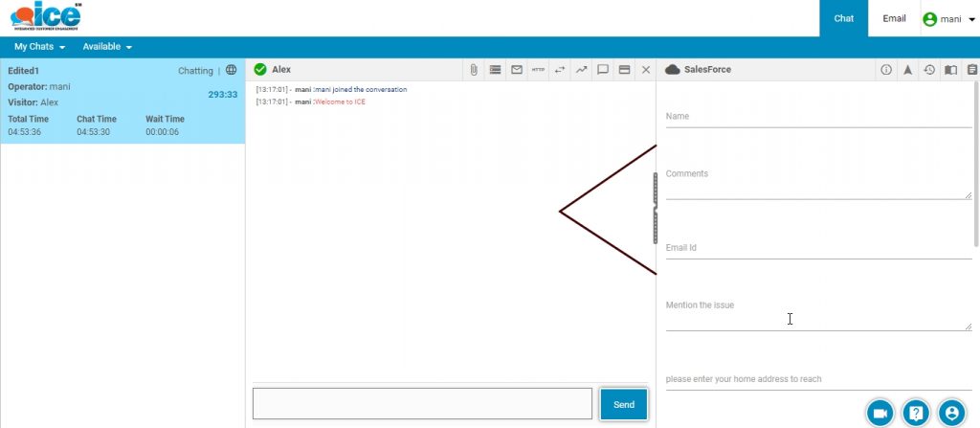Click the paperclip attachment icon
Screen dimensions: 980x428
coord(474,70)
